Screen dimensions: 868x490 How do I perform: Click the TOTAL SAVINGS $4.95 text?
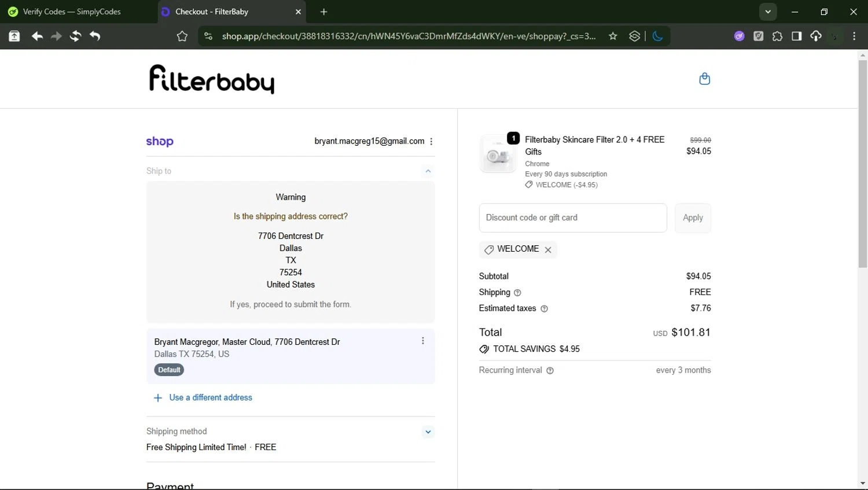536,349
